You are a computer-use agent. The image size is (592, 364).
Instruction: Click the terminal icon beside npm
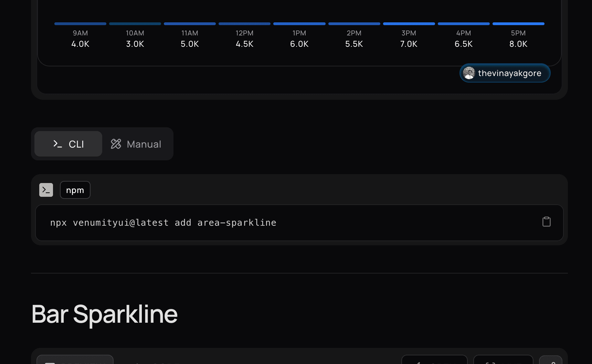coord(46,190)
